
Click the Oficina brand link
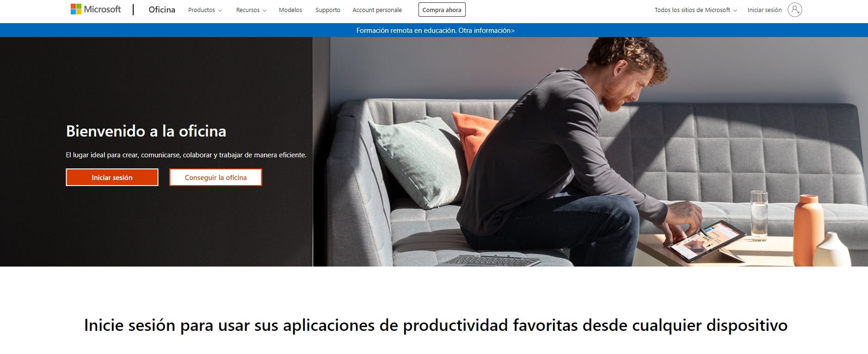[x=162, y=10]
